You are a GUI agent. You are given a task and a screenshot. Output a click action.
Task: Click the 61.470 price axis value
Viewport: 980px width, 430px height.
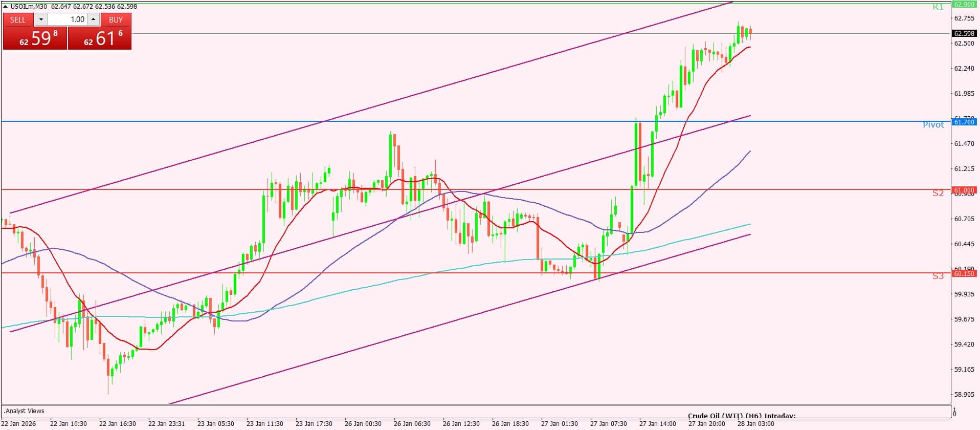tap(965, 144)
